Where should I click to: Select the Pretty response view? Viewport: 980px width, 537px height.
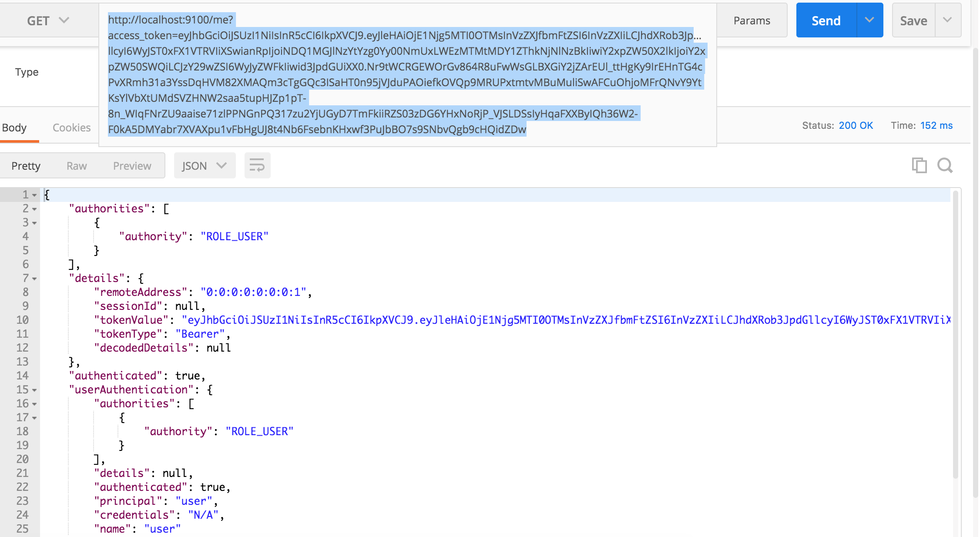[x=26, y=166]
